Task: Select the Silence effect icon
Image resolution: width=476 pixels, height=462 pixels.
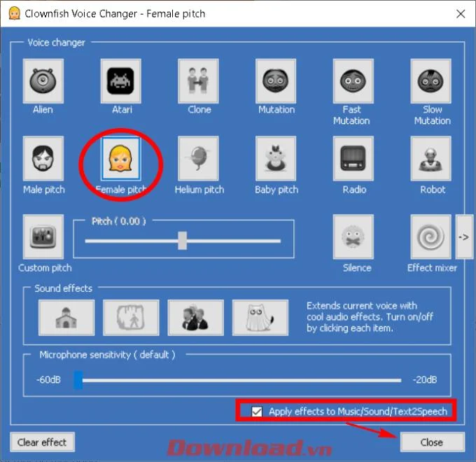Action: point(353,237)
